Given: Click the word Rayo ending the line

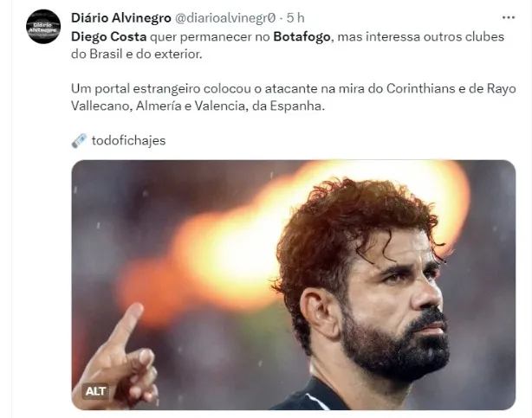Looking at the screenshot, I should (x=502, y=89).
